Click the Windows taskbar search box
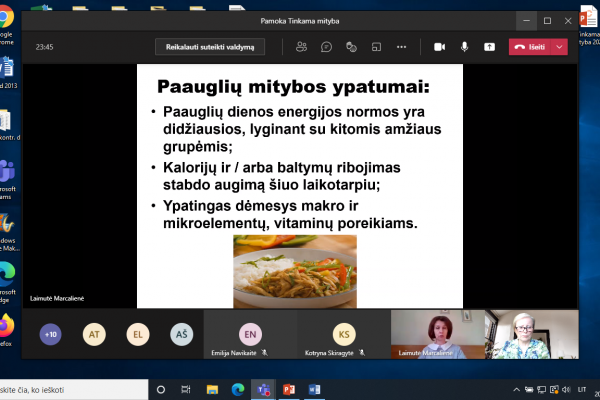Image resolution: width=600 pixels, height=400 pixels. point(73,390)
